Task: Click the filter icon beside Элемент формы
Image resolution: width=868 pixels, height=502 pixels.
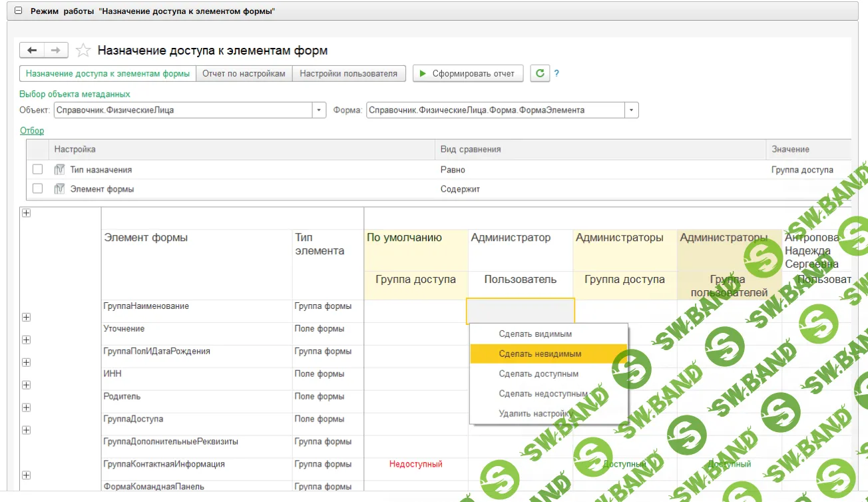Action: [59, 189]
